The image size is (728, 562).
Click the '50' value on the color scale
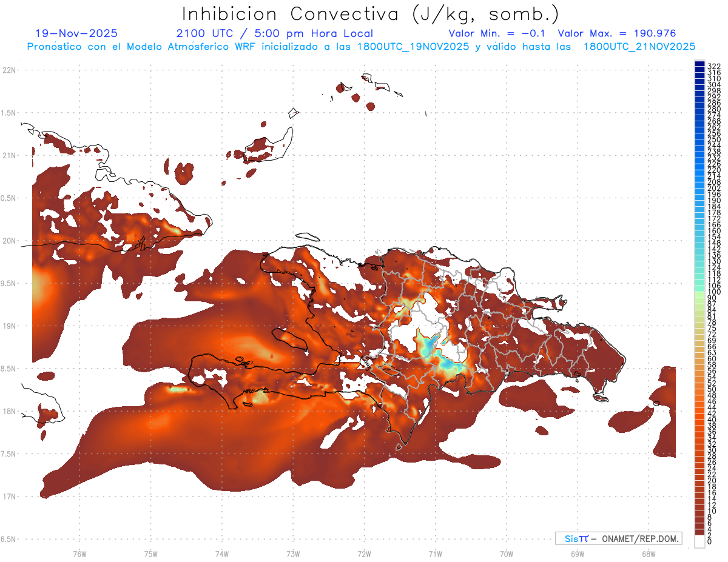click(x=712, y=389)
